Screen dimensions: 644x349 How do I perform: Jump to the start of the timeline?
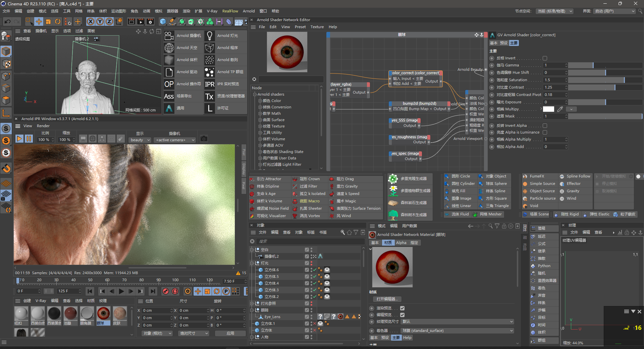[x=90, y=291]
